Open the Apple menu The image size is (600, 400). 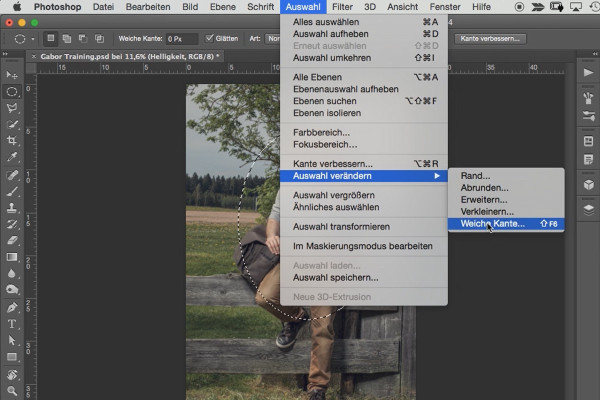click(17, 7)
